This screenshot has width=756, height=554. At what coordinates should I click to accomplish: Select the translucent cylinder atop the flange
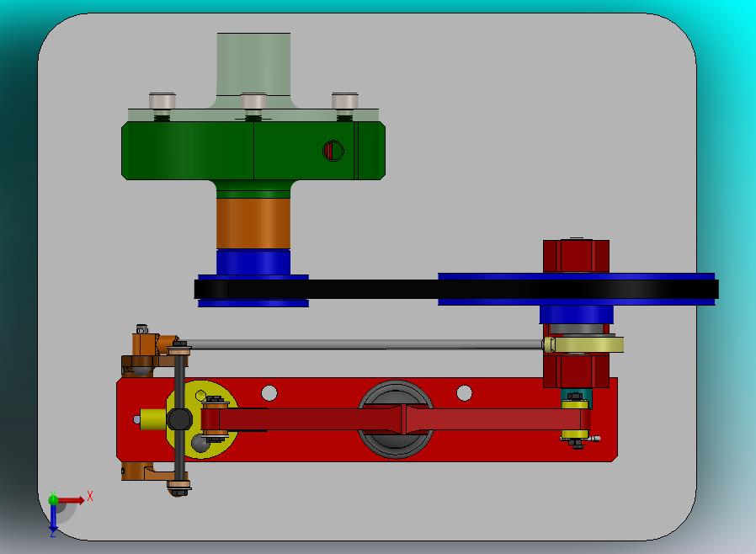coord(253,62)
